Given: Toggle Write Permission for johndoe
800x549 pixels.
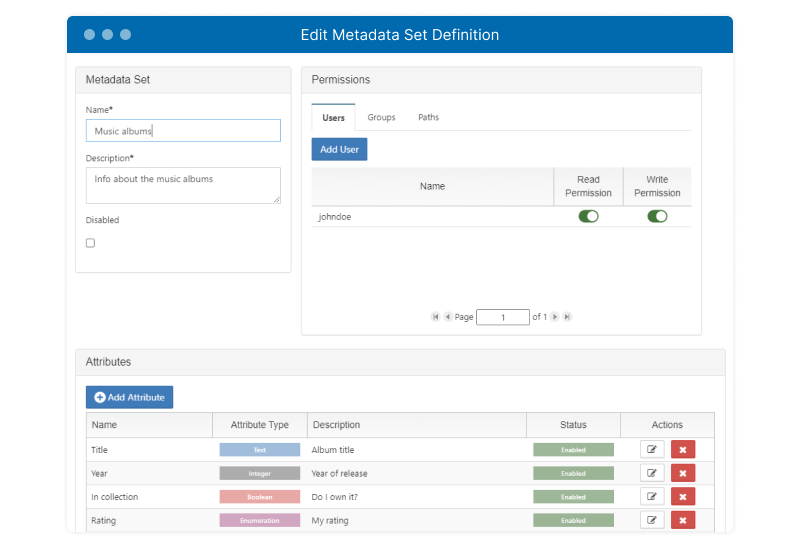Looking at the screenshot, I should click(x=657, y=216).
